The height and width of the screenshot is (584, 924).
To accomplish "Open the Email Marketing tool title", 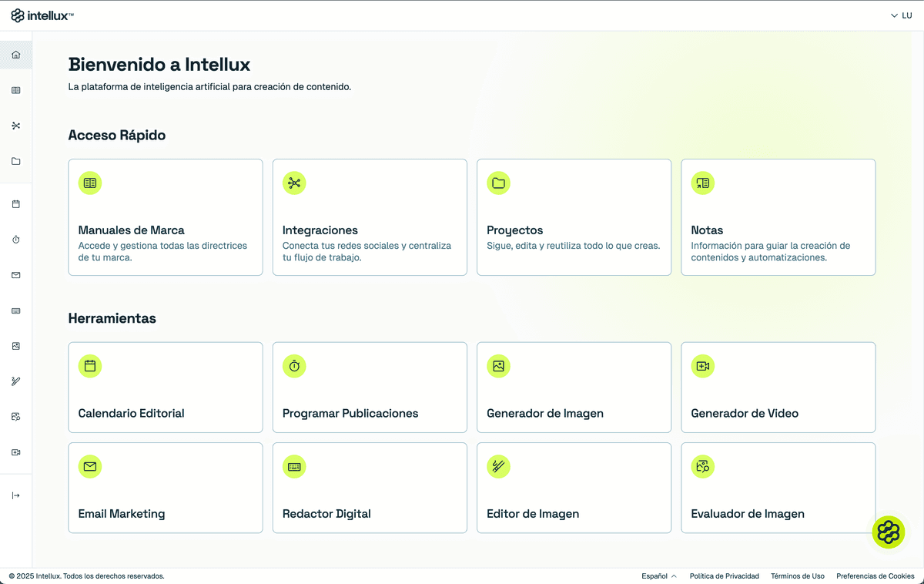I will (122, 513).
